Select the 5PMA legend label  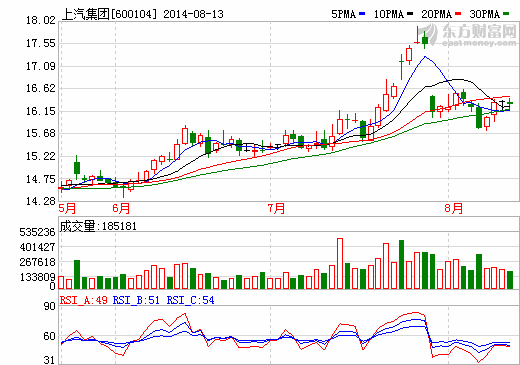344,14
